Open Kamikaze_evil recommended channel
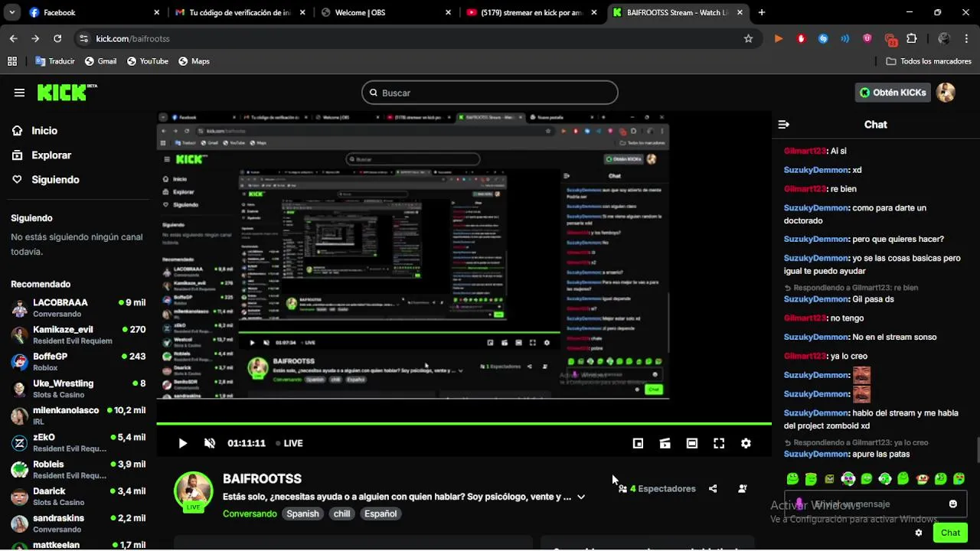980x551 pixels. pyautogui.click(x=78, y=335)
